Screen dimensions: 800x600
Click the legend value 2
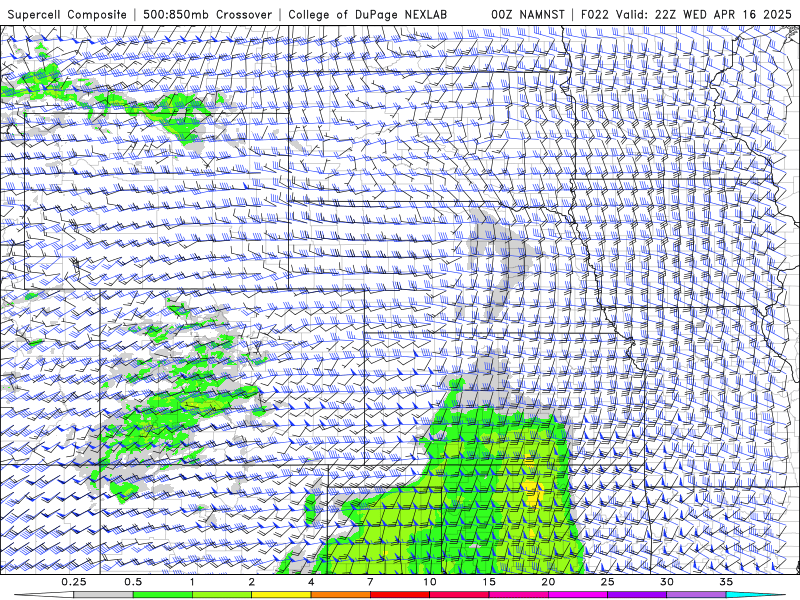click(252, 582)
